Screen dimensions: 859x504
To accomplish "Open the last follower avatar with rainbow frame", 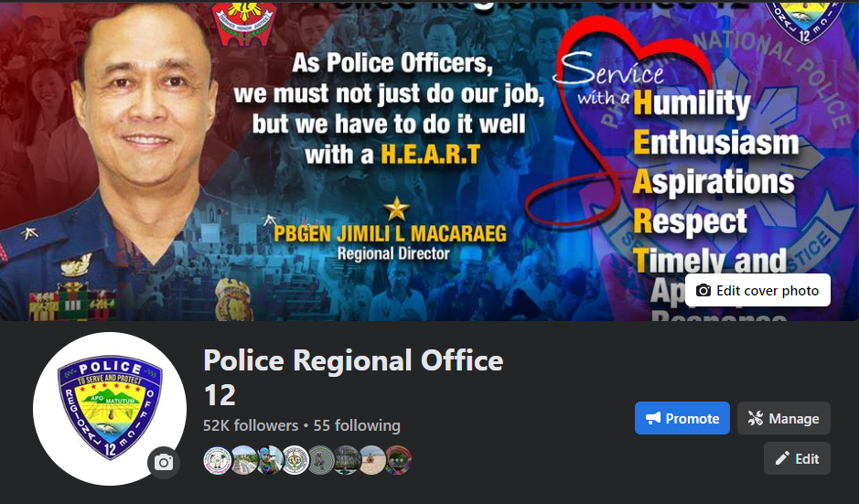I will coord(398,459).
